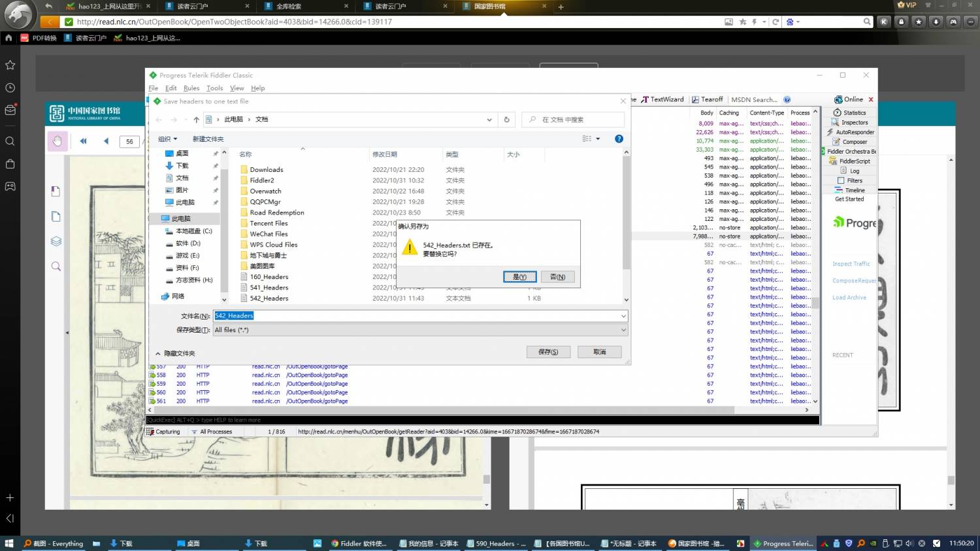Open favorites star in browser sidebar

pyautogui.click(x=10, y=65)
